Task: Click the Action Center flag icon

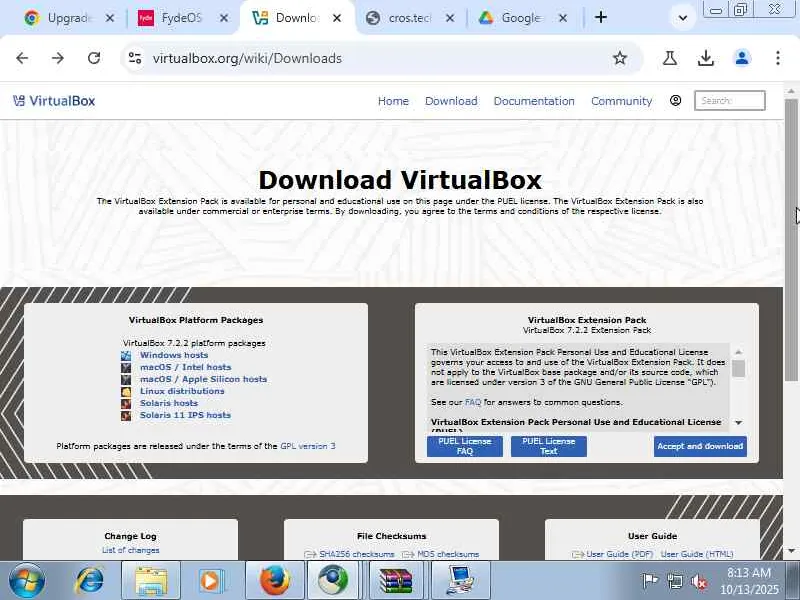Action: 649,581
